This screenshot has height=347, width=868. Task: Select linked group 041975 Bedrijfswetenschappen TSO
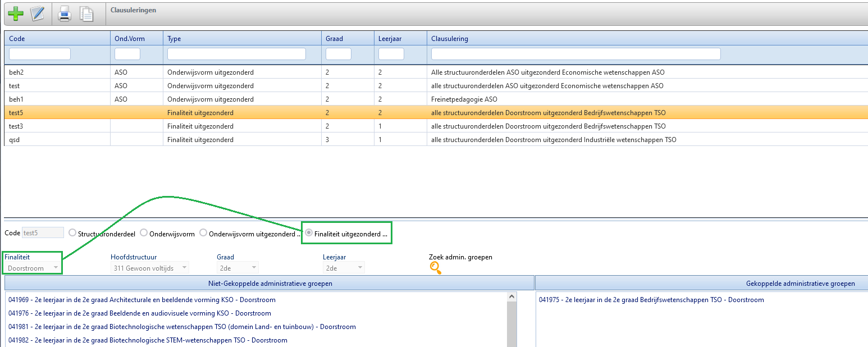point(651,300)
